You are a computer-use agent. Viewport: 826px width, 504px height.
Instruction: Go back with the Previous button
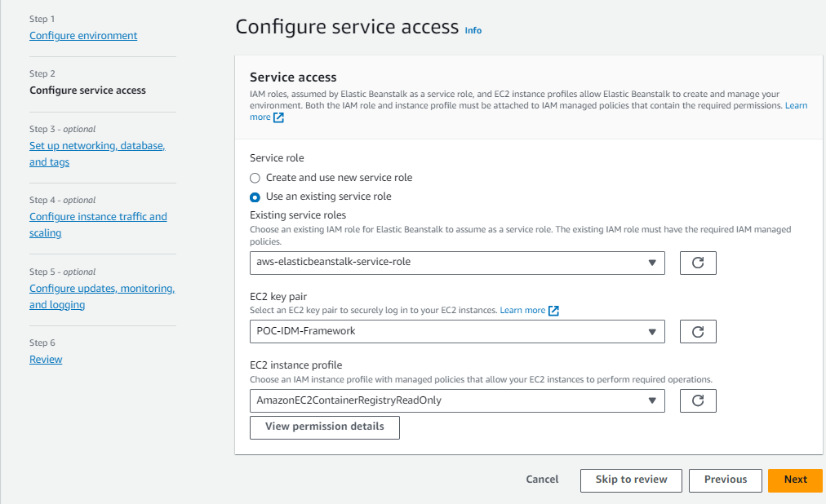pyautogui.click(x=726, y=480)
